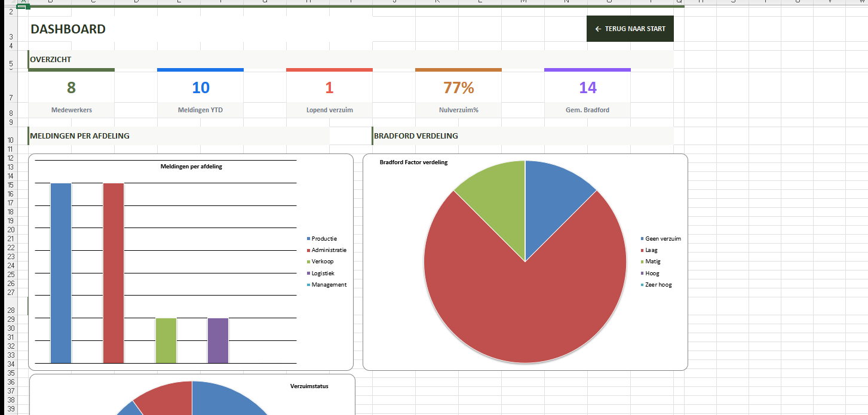Click the purple Logistiek bar
868x415 pixels.
(218, 340)
